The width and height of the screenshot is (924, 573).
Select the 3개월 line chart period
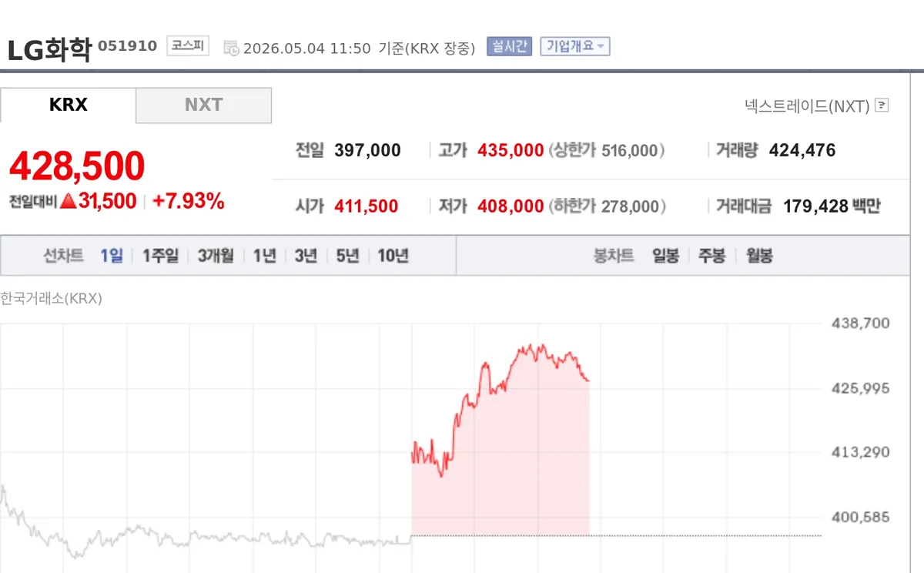click(x=216, y=256)
